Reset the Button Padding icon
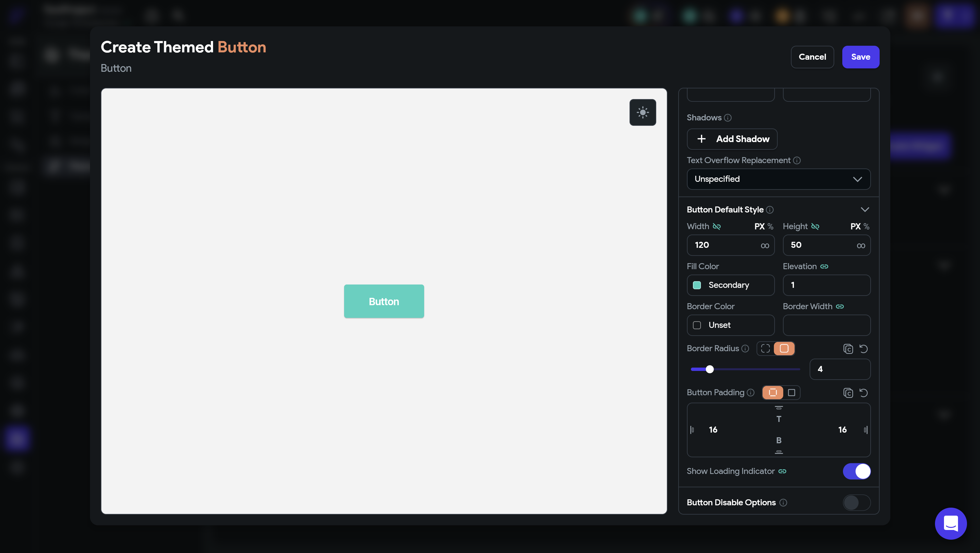The height and width of the screenshot is (553, 980). 864,393
